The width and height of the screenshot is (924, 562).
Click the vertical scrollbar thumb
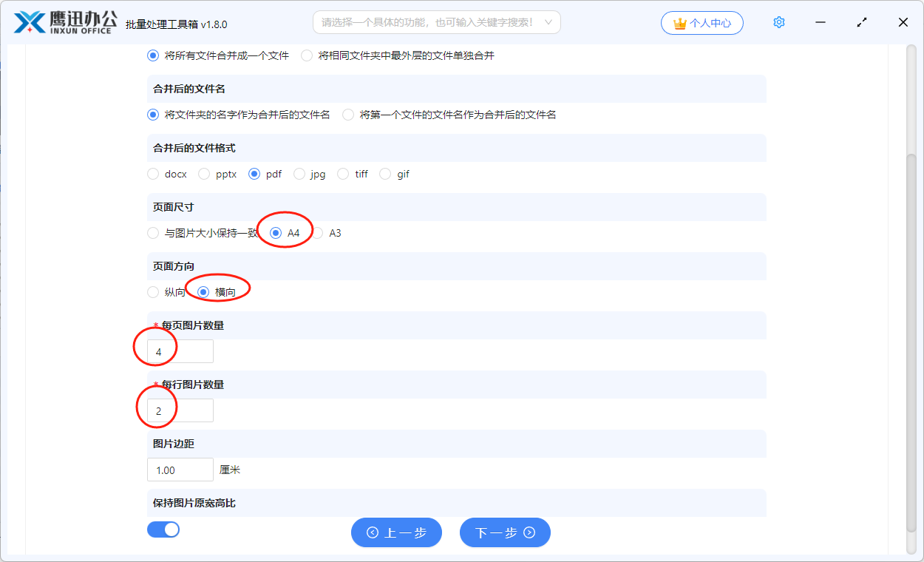point(911,342)
